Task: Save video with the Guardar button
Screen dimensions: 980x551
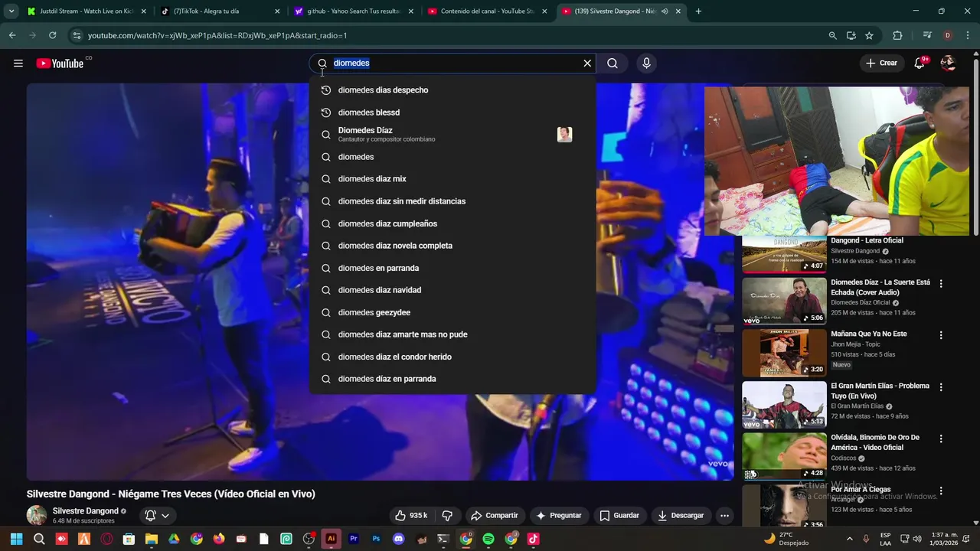Action: click(x=619, y=516)
